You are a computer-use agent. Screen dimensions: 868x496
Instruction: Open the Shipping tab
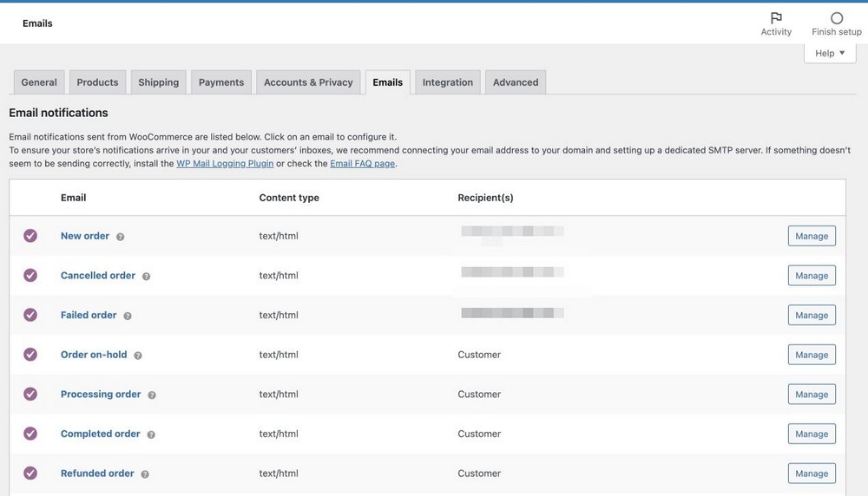click(x=158, y=82)
